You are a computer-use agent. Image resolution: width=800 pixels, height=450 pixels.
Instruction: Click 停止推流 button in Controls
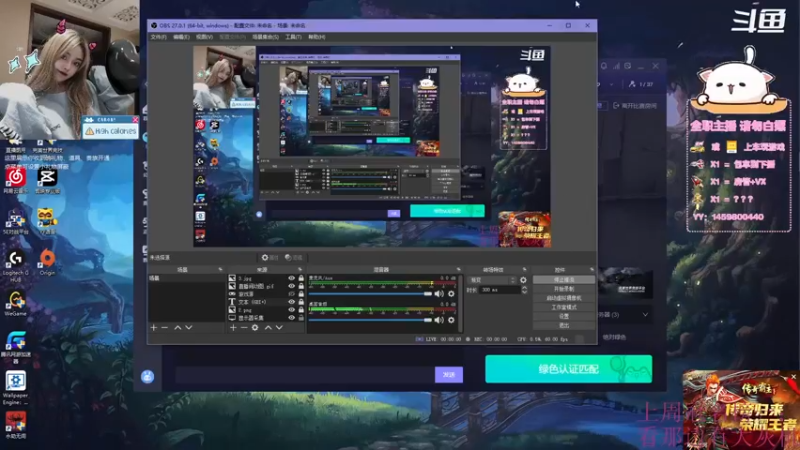click(564, 280)
